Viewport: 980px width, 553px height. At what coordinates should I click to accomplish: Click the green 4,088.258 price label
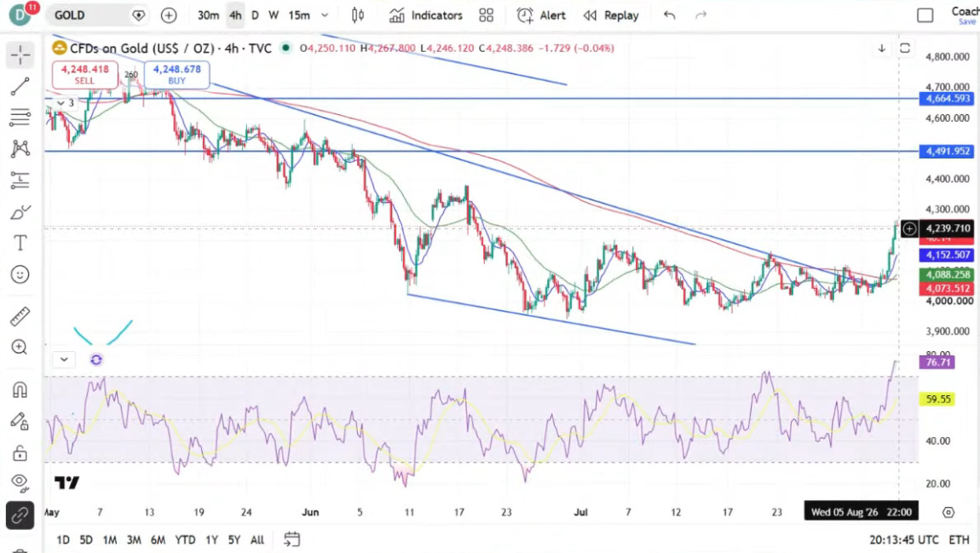(947, 274)
